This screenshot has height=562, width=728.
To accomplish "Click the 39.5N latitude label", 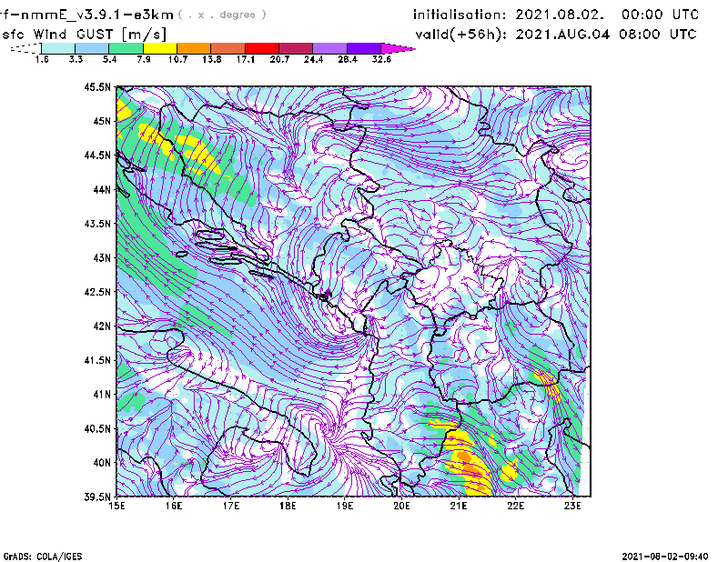I will [97, 497].
